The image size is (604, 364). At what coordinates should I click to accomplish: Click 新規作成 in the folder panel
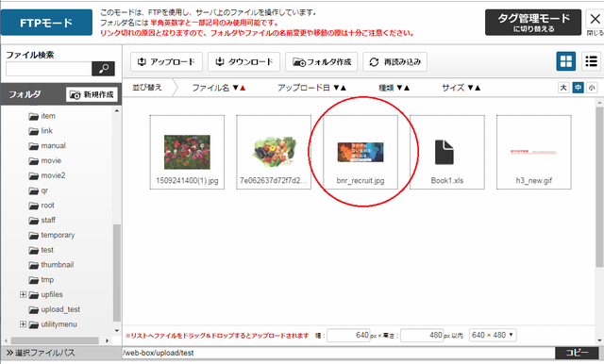click(92, 94)
